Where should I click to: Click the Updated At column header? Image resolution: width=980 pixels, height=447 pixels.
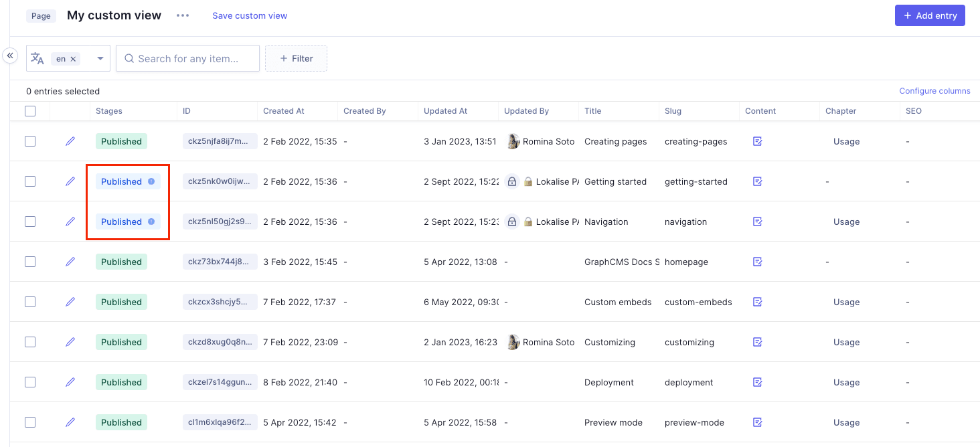(445, 111)
